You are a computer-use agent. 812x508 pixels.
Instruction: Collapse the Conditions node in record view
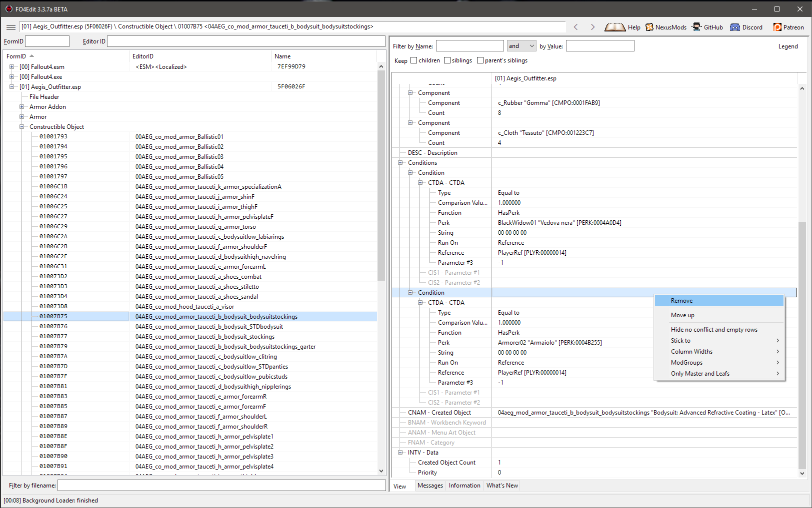(x=400, y=163)
